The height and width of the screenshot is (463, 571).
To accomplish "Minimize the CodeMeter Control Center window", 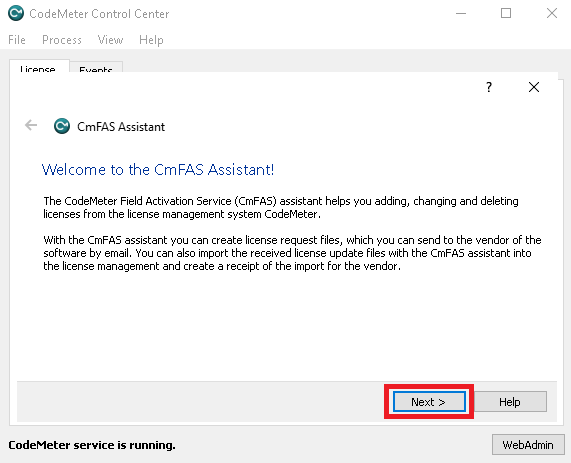I will click(x=461, y=13).
